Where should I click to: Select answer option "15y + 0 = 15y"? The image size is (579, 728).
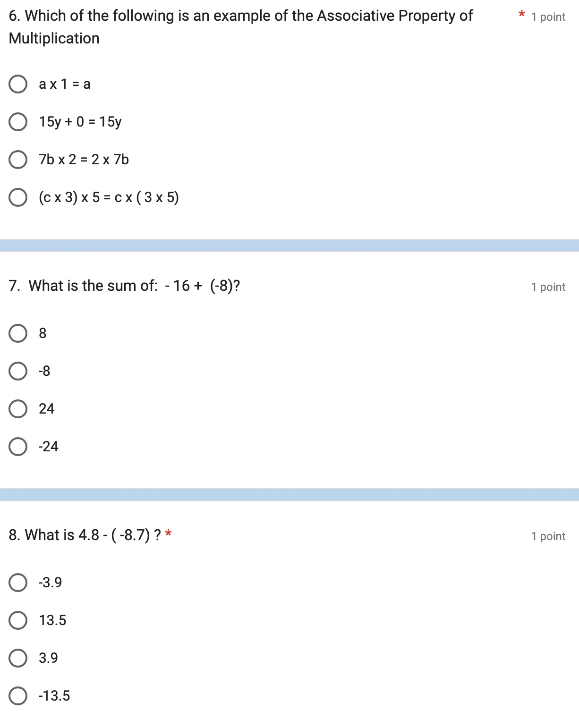point(18,121)
